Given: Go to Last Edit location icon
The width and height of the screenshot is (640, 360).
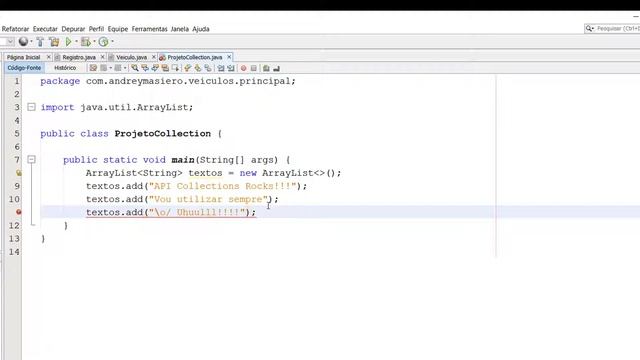Looking at the screenshot, I should pyautogui.click(x=93, y=68).
